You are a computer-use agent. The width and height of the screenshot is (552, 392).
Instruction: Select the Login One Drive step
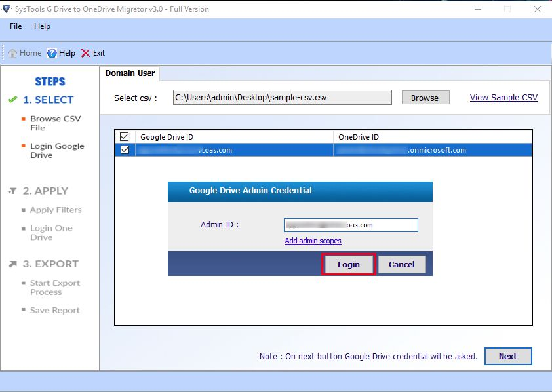pos(51,233)
